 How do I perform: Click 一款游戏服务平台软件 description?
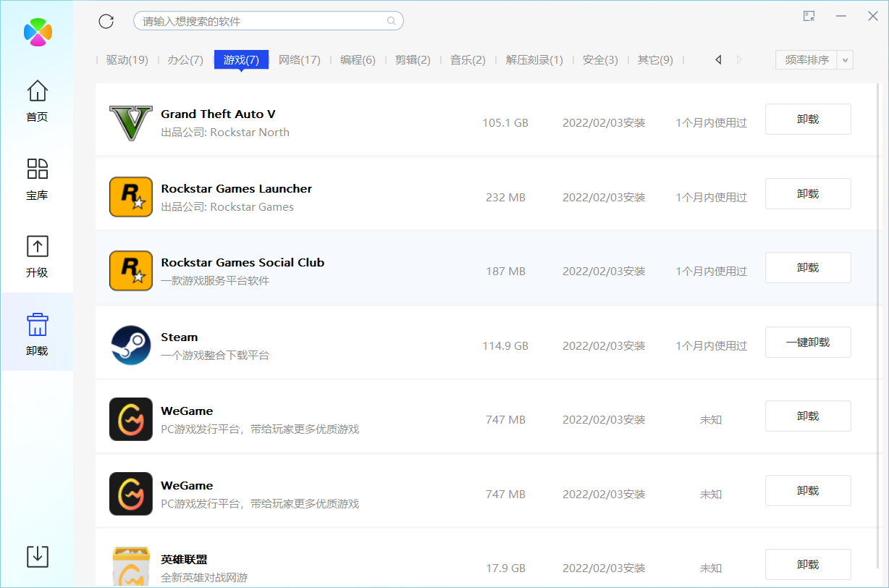215,281
